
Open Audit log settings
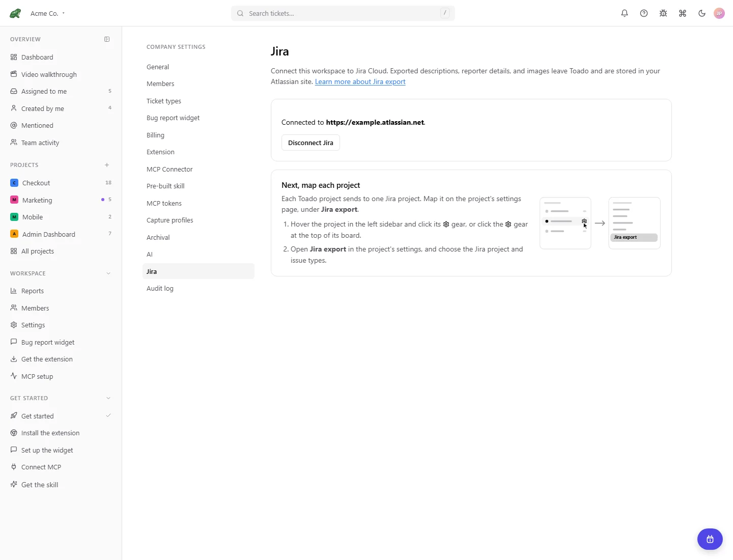[199, 288]
